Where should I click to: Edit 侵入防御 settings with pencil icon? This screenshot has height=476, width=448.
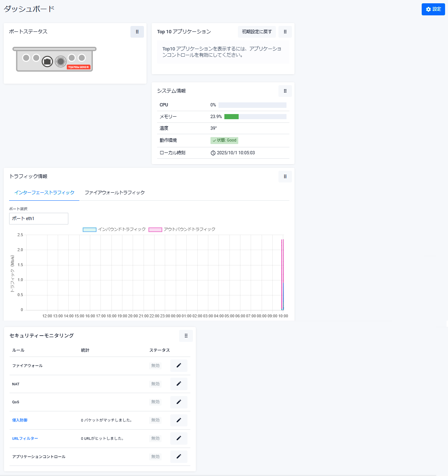pos(179,420)
